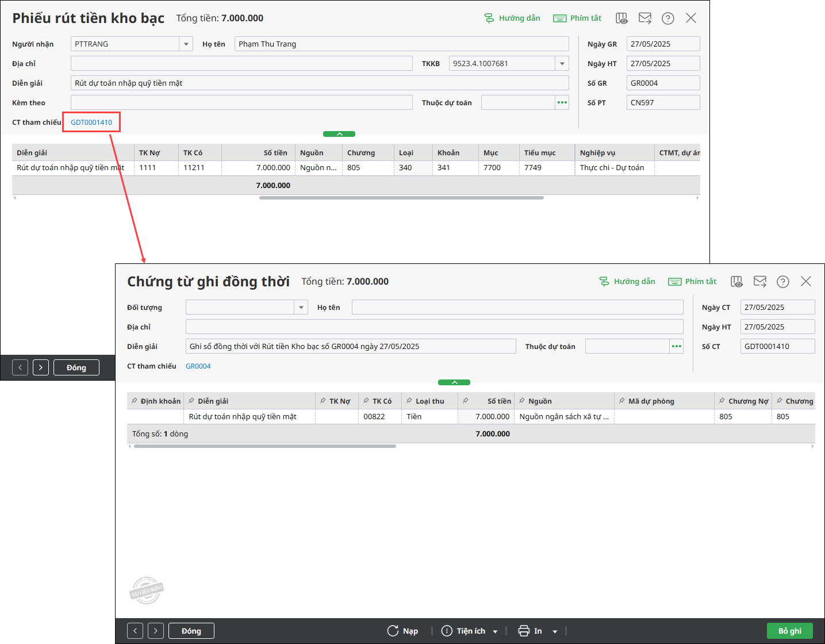Click the Địa chỉ field in Phiếu rút tiền window
This screenshot has height=644, width=825.
[x=241, y=63]
